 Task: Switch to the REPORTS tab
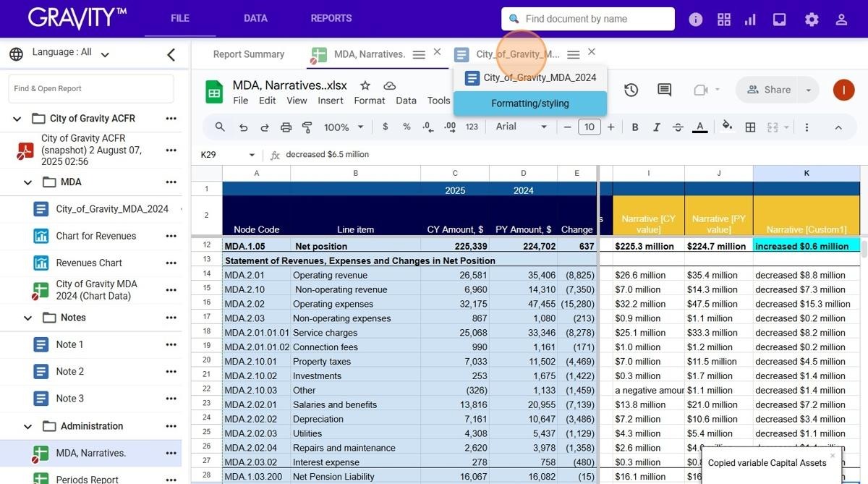pos(331,18)
